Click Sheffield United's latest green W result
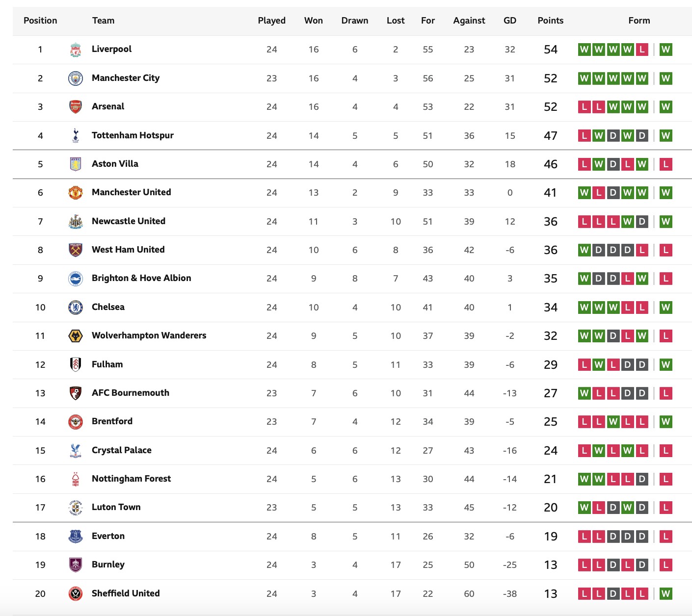This screenshot has height=616, width=692. tap(665, 594)
